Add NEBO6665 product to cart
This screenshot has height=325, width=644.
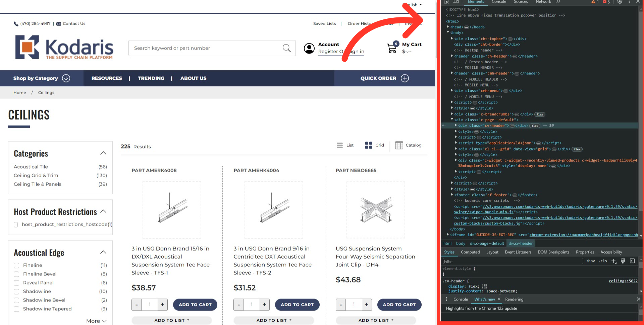(x=399, y=305)
